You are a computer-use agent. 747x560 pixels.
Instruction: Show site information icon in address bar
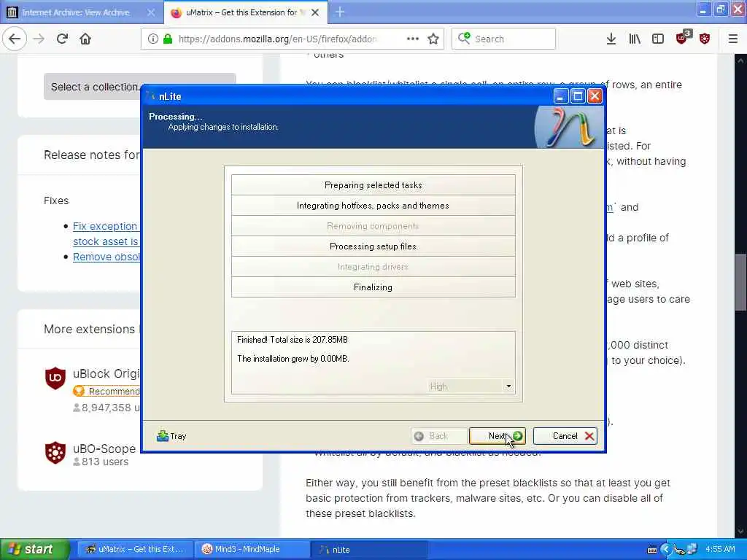point(153,39)
